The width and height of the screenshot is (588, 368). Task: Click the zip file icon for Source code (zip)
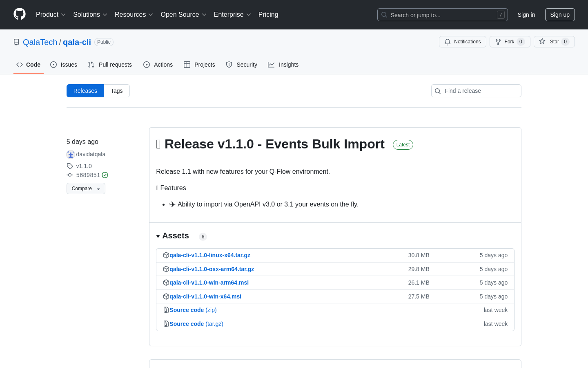(x=166, y=310)
